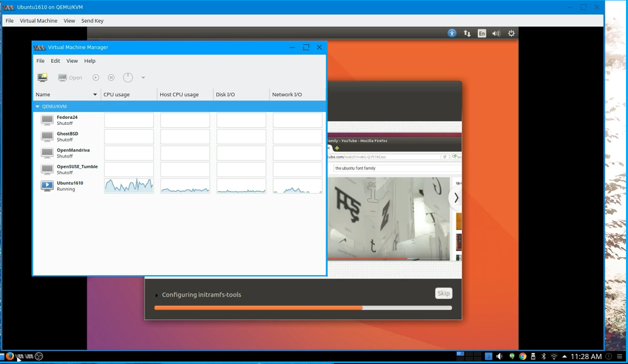This screenshot has height=364, width=628.
Task: Select the Fedora24 virtual machine
Action: click(180, 120)
